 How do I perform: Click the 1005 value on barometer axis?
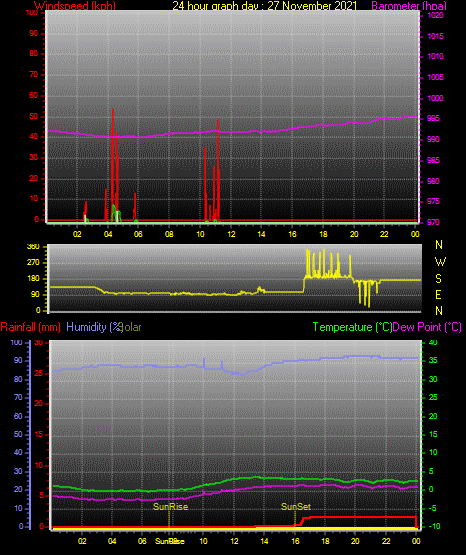click(x=435, y=77)
